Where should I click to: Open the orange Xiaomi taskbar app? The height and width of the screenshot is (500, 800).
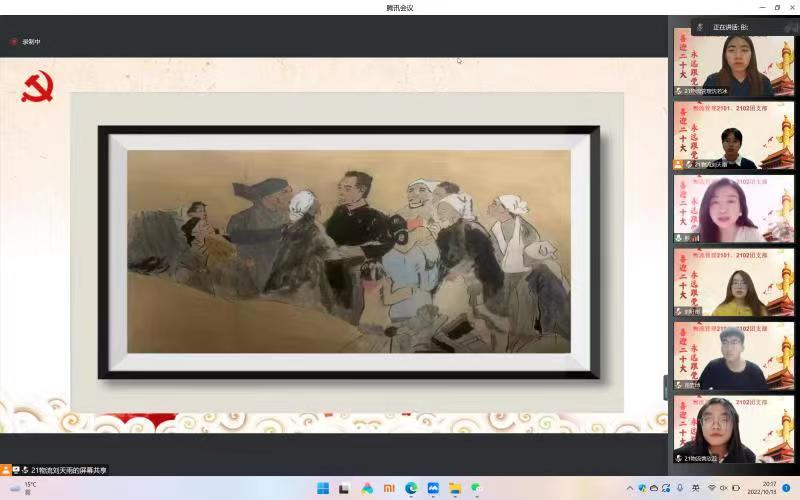(389, 488)
